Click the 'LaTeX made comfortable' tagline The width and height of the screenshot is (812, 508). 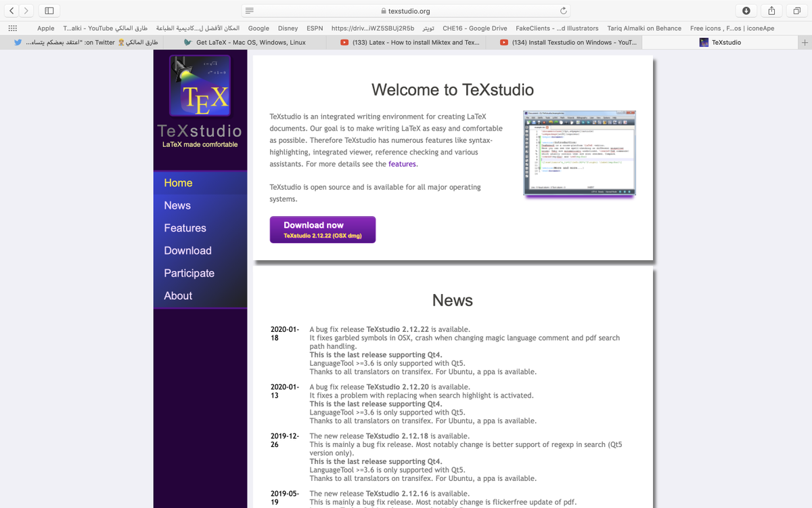point(200,144)
